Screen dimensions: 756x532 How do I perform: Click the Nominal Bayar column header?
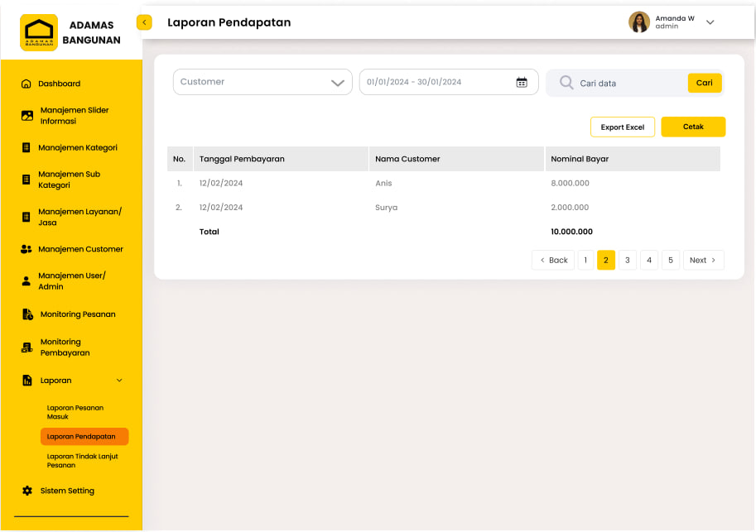pyautogui.click(x=633, y=159)
